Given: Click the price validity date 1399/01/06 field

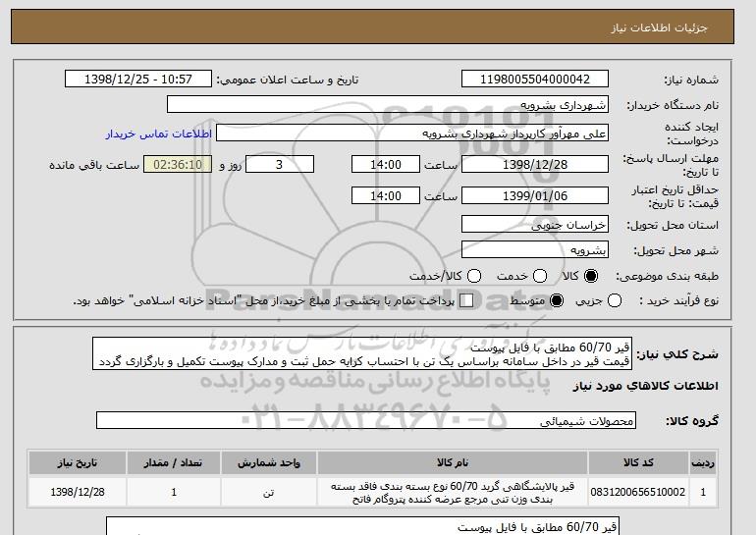Looking at the screenshot, I should pos(535,195).
